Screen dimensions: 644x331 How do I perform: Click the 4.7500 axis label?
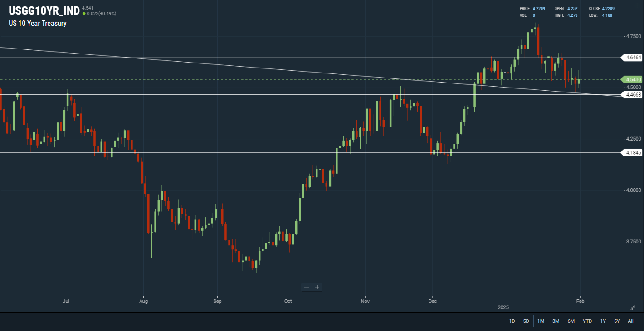point(633,36)
